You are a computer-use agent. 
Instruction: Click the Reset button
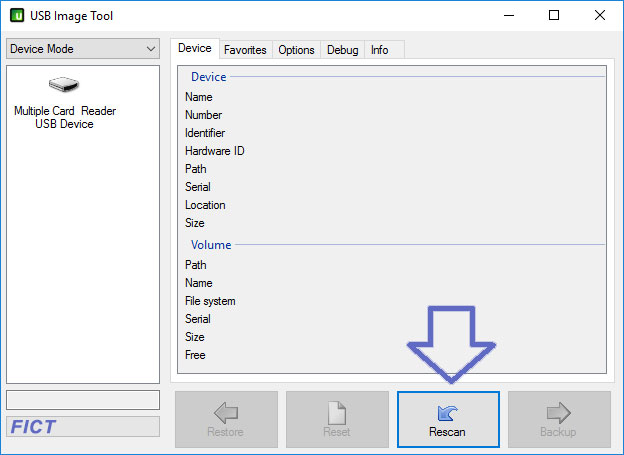(337, 419)
